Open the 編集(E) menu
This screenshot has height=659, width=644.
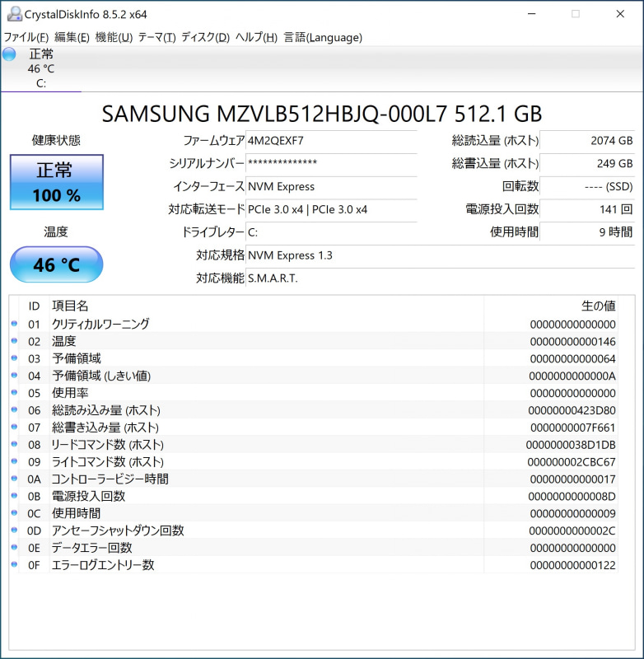[x=72, y=37]
